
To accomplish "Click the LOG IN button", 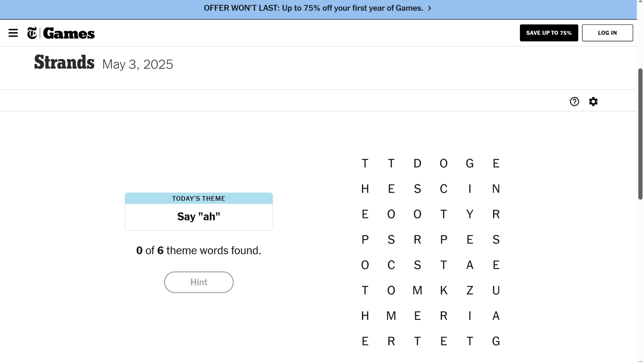I will pyautogui.click(x=607, y=33).
